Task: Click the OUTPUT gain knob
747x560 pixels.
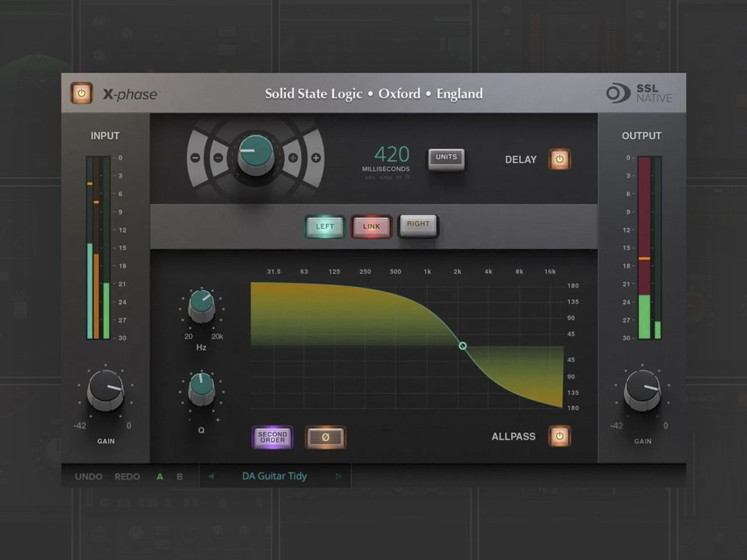Action: (642, 390)
